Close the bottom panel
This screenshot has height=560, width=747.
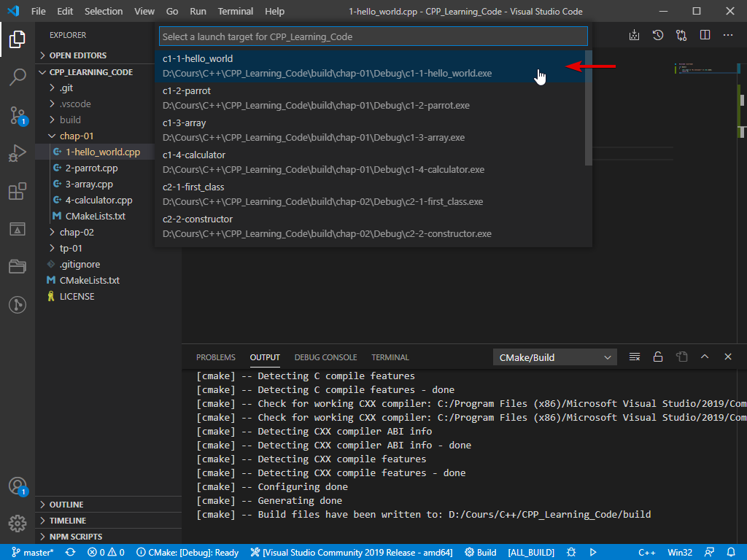click(x=728, y=357)
